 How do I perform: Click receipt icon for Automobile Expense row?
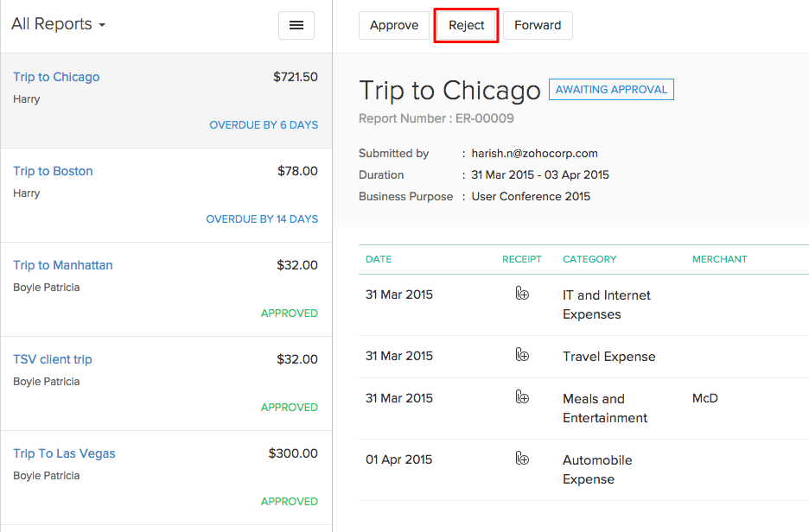(522, 459)
